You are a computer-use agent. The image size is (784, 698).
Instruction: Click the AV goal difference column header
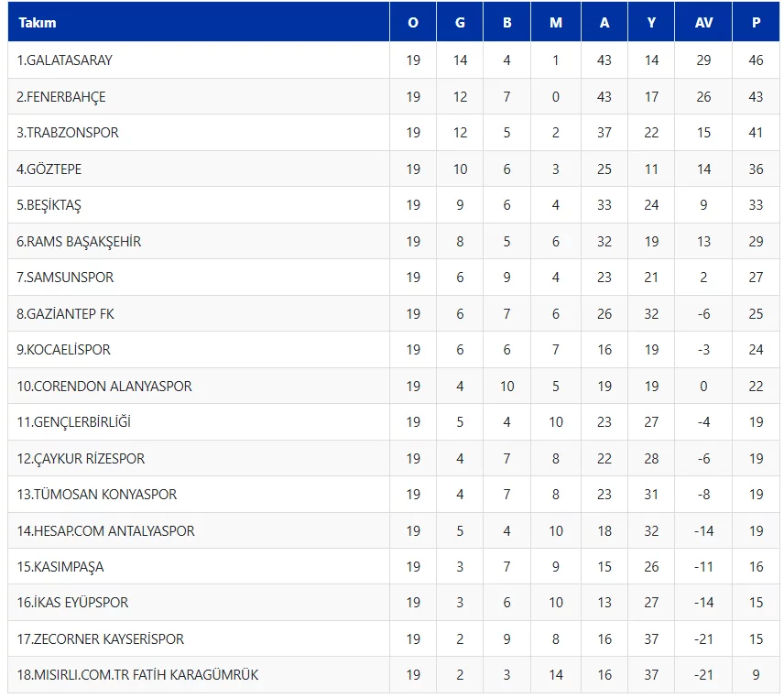click(x=703, y=23)
